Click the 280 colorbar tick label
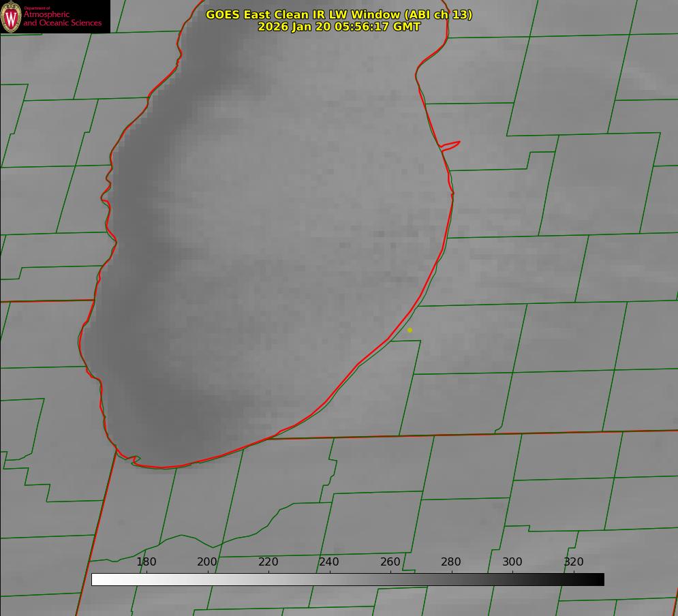The image size is (678, 616). 451,562
